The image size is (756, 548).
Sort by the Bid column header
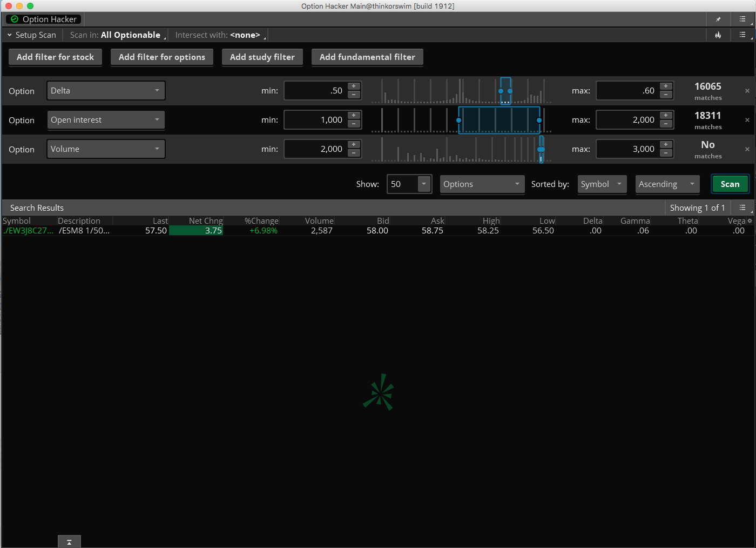pyautogui.click(x=383, y=221)
